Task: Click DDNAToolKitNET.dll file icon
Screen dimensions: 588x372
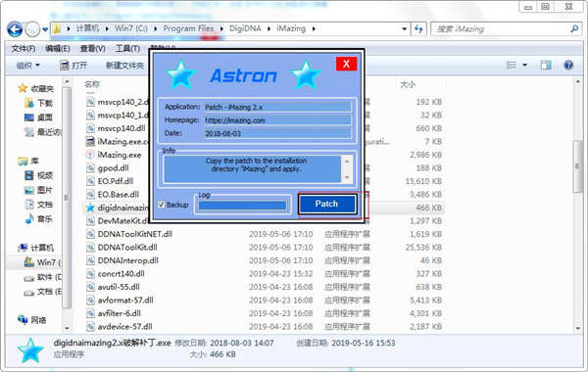Action: [90, 234]
